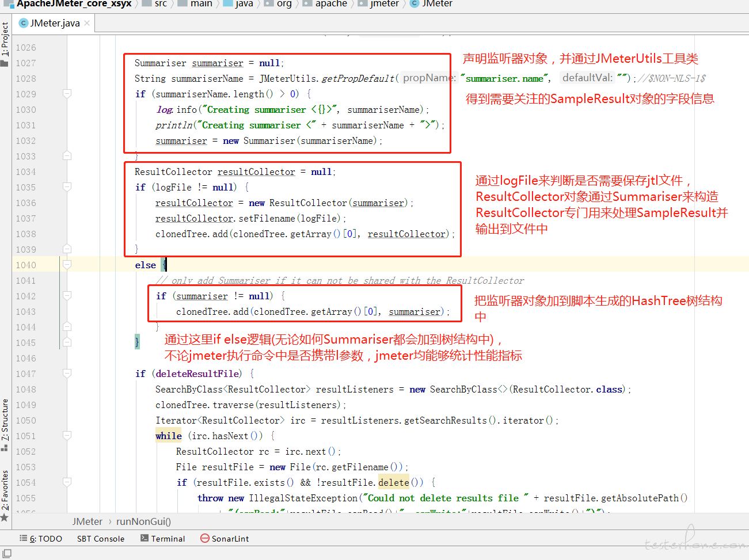Image resolution: width=749 pixels, height=560 pixels.
Task: Collapse the resultFile.exists block at line 1054
Action: [67, 482]
